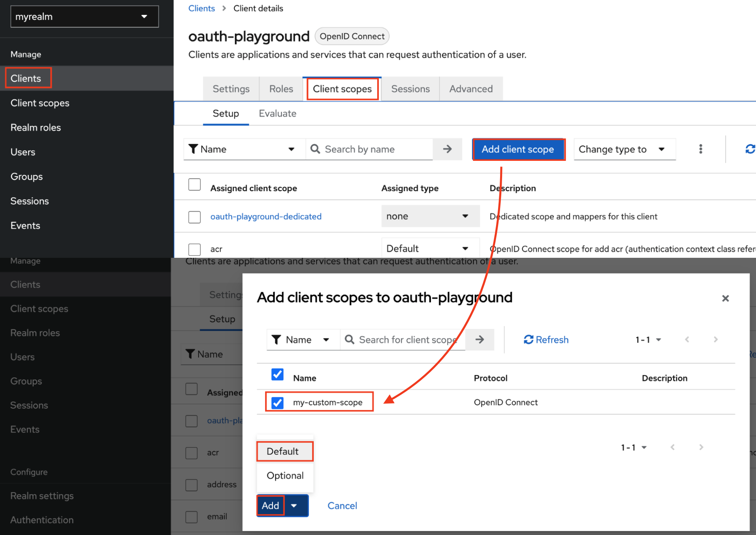The height and width of the screenshot is (535, 756).
Task: Open Events in the top sidebar
Action: 87,225
